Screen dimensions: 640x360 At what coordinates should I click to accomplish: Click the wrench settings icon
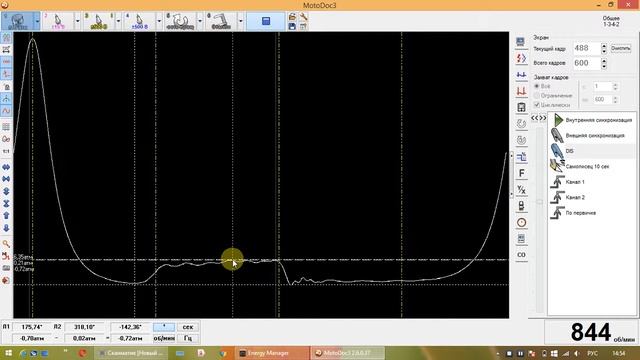coord(303,17)
